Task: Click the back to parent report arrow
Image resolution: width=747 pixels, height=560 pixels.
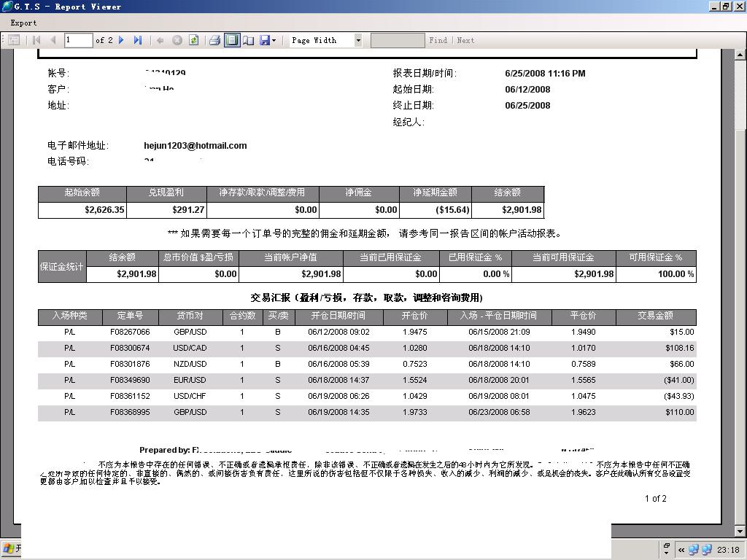Action: [x=160, y=41]
